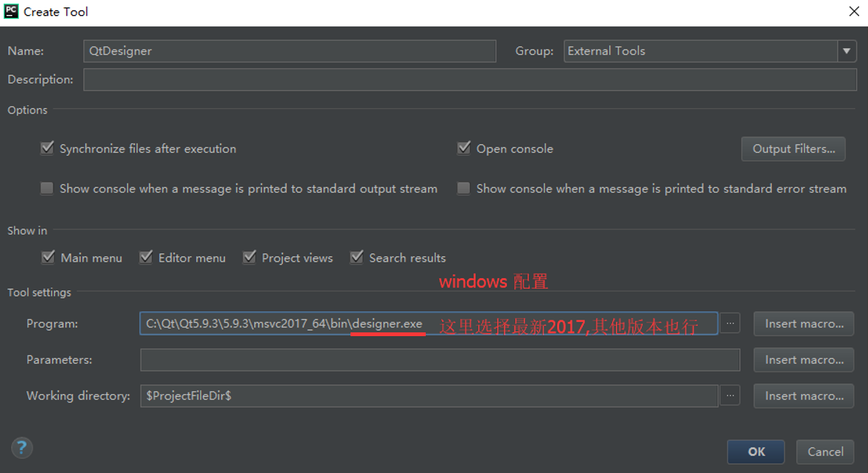Toggle the Search results checkbox
The width and height of the screenshot is (868, 473).
357,257
